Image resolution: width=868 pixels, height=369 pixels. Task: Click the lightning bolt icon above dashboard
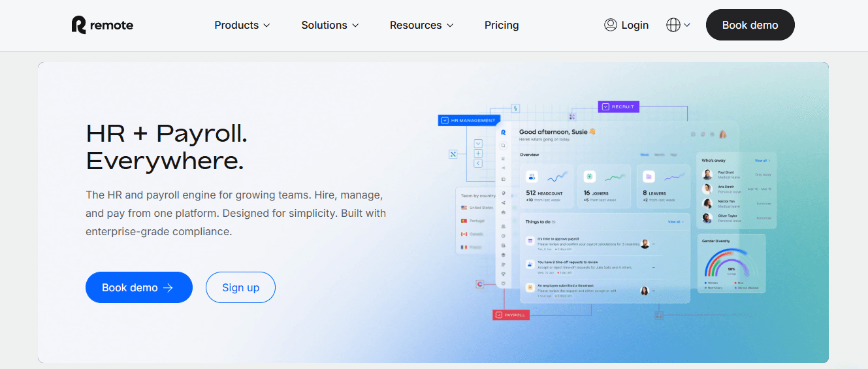515,108
